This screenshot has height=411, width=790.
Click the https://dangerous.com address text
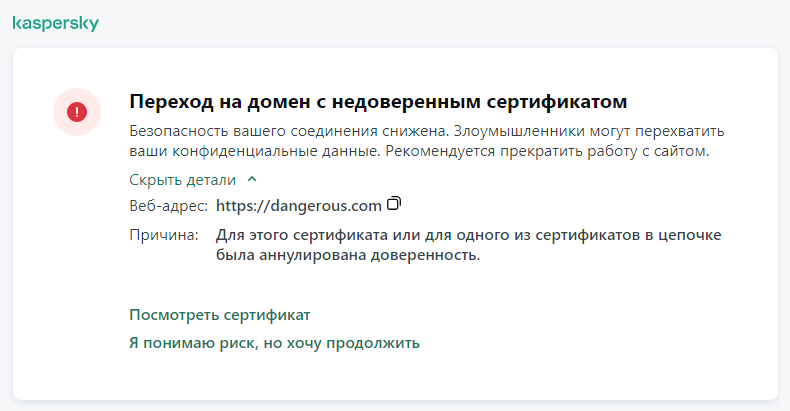[x=299, y=206]
